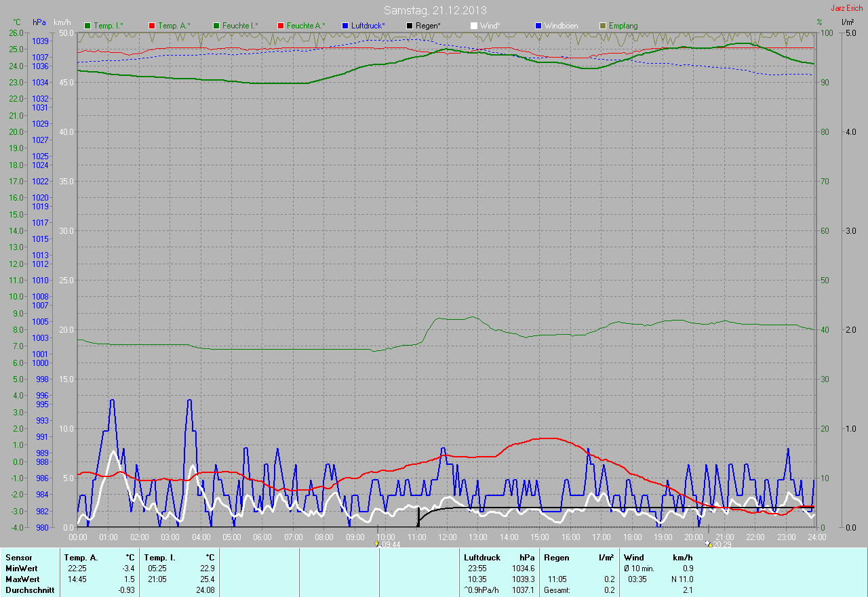Image resolution: width=868 pixels, height=597 pixels.
Task: Click the hPa axis unit label at top
Action: pos(39,22)
